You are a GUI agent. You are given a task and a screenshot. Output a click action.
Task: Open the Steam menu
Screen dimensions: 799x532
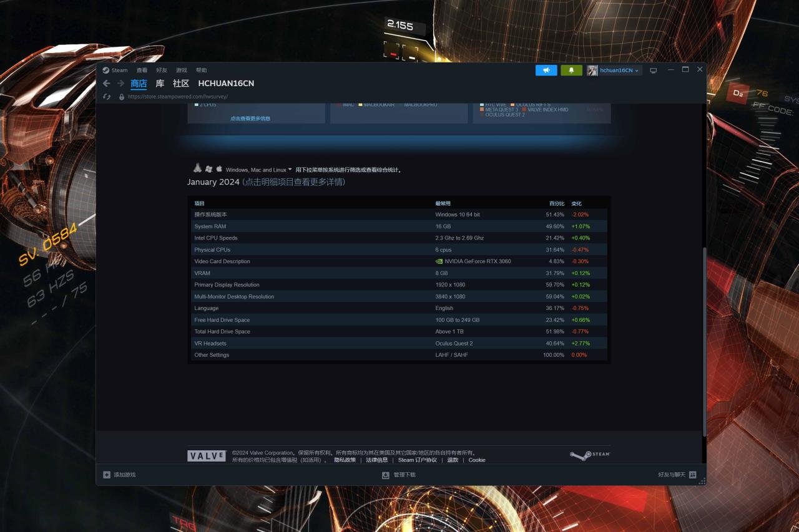coord(119,70)
